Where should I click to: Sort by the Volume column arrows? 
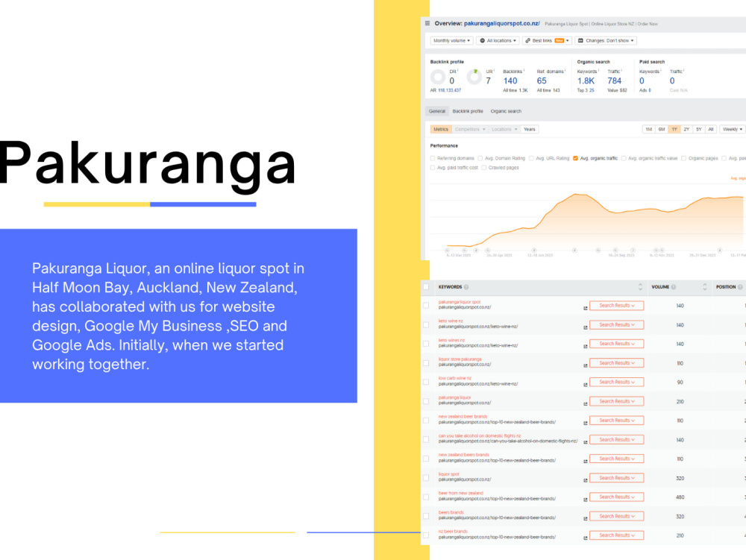[x=705, y=286]
